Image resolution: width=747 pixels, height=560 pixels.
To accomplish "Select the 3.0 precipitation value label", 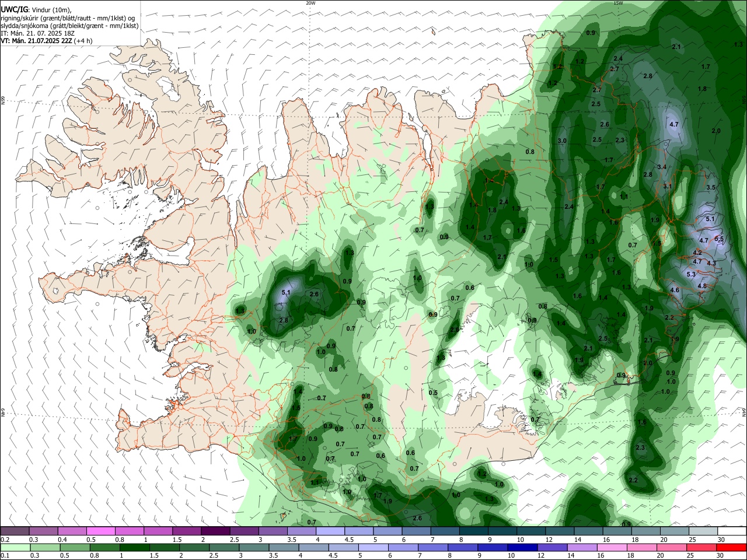I will pyautogui.click(x=562, y=141).
